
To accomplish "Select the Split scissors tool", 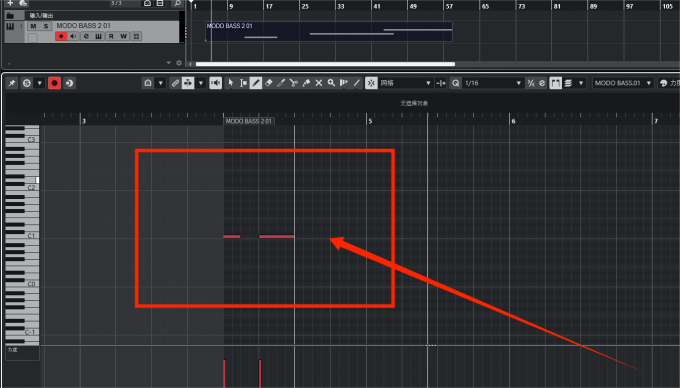I will (294, 83).
